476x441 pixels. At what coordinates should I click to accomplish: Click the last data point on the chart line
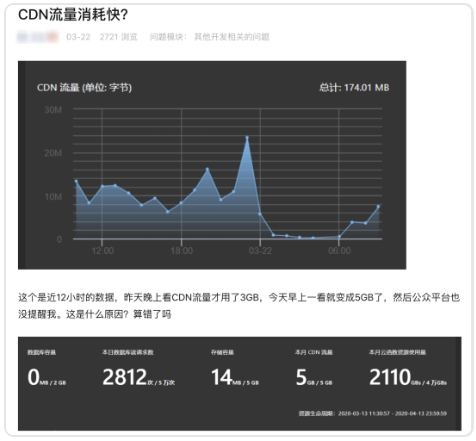[x=378, y=207]
